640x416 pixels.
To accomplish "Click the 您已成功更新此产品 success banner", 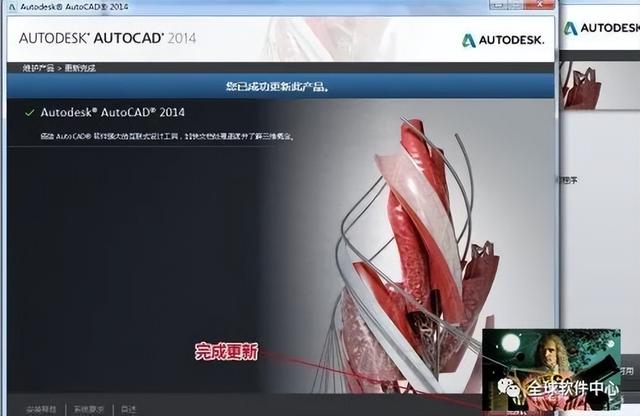I will coord(278,87).
